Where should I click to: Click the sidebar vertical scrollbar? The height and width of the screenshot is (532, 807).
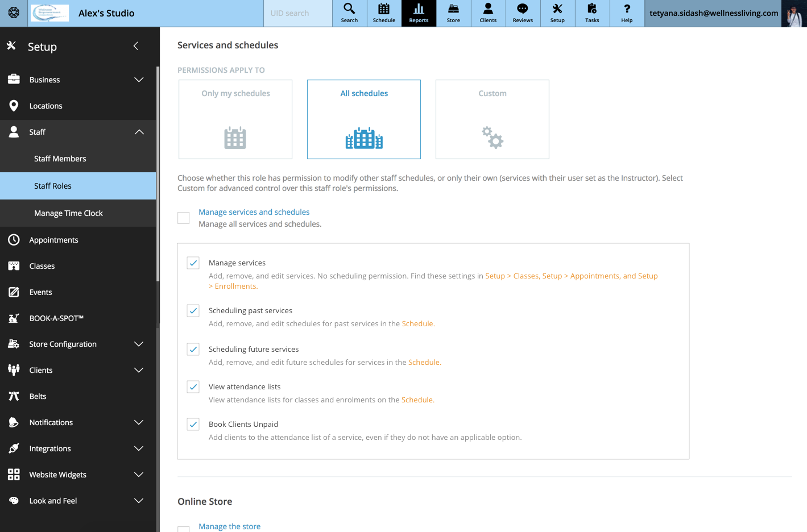pos(158,173)
